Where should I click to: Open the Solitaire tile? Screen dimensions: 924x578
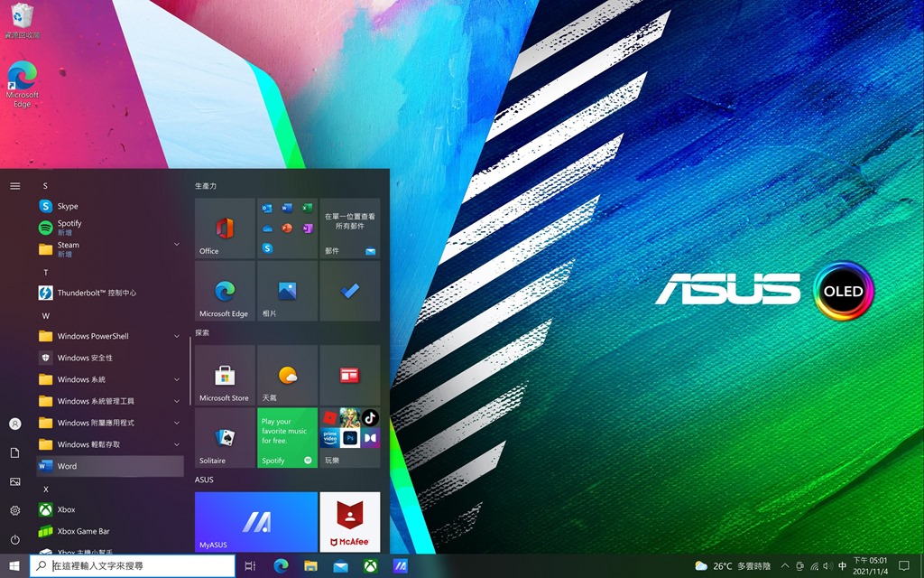click(x=225, y=438)
